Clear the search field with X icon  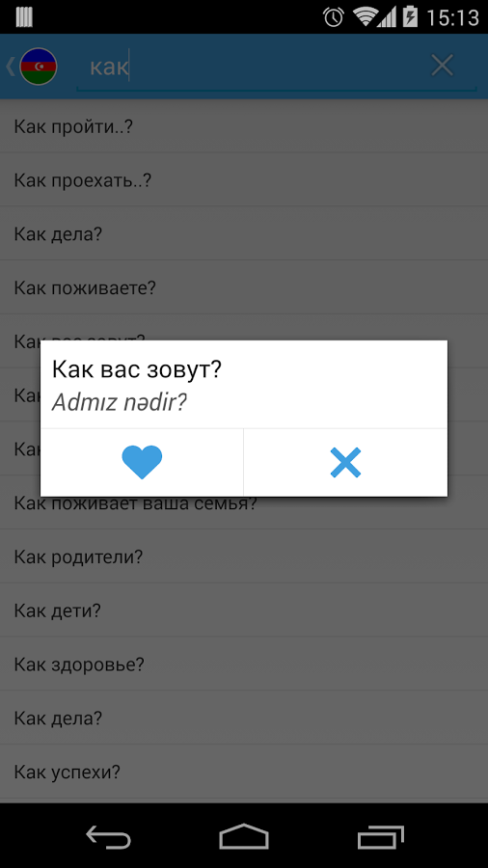[x=442, y=66]
